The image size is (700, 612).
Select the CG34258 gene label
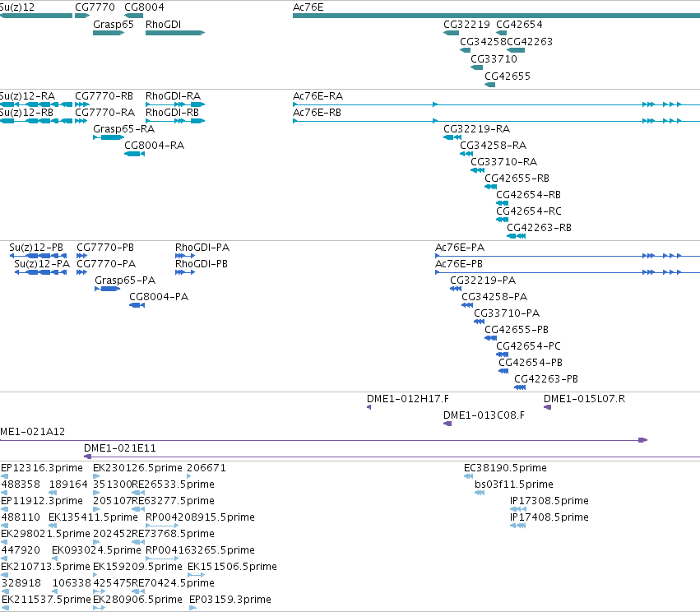pos(483,42)
